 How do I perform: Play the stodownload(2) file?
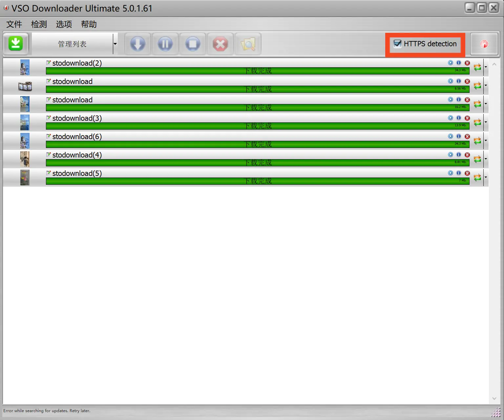451,63
